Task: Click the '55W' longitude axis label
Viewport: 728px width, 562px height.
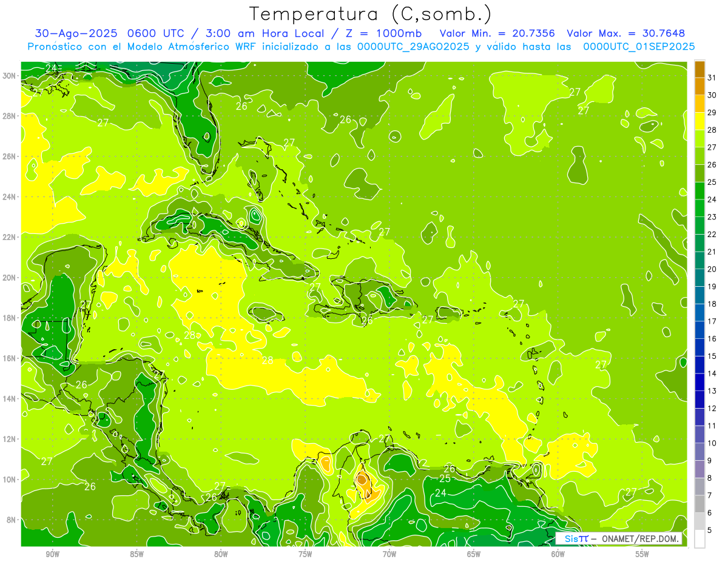Action: pyautogui.click(x=642, y=554)
